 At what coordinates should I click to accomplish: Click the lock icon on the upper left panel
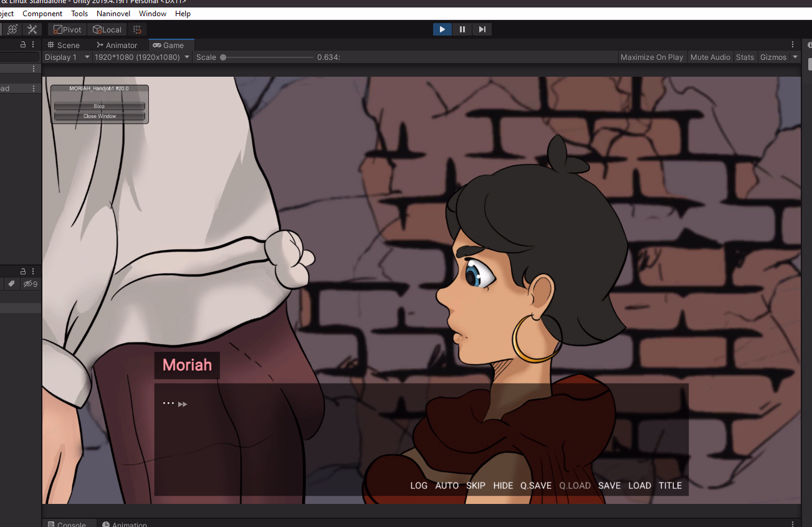point(23,45)
